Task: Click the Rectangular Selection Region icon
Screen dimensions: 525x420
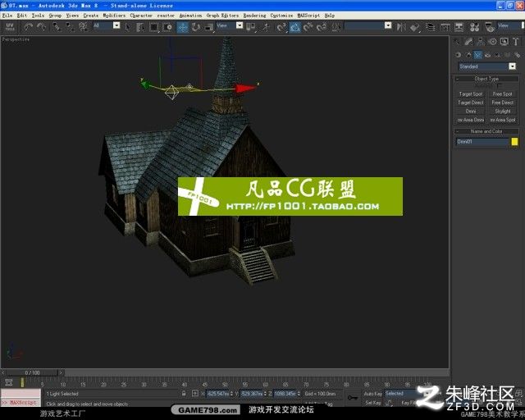Action: (x=154, y=27)
